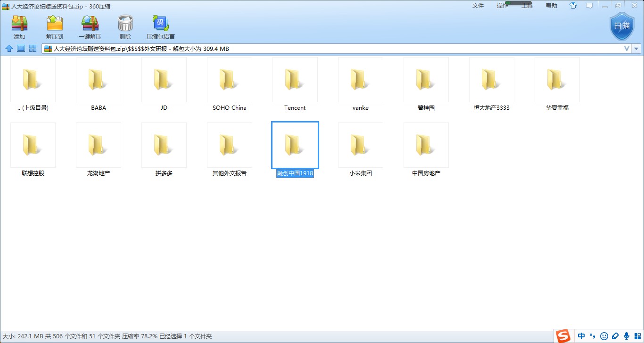Screen dimensions: 644x343
Task: Select the 小米集团 folder
Action: coord(360,150)
